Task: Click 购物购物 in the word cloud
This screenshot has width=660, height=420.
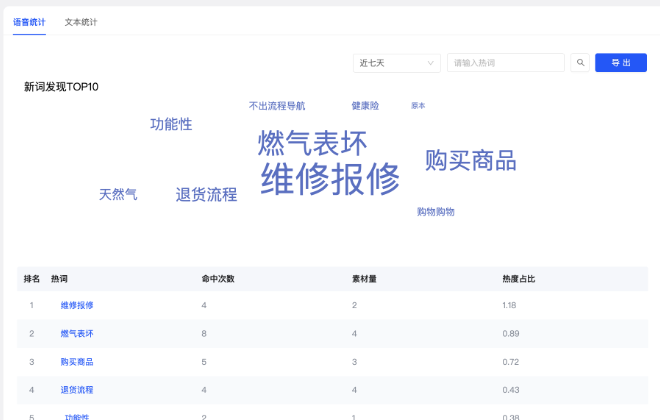Action: 435,212
